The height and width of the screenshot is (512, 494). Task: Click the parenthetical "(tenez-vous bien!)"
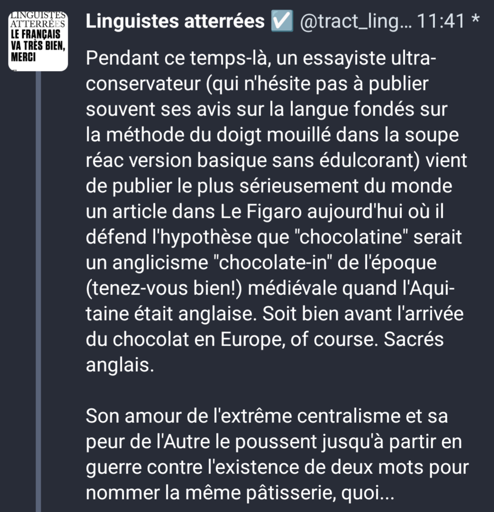tap(164, 288)
